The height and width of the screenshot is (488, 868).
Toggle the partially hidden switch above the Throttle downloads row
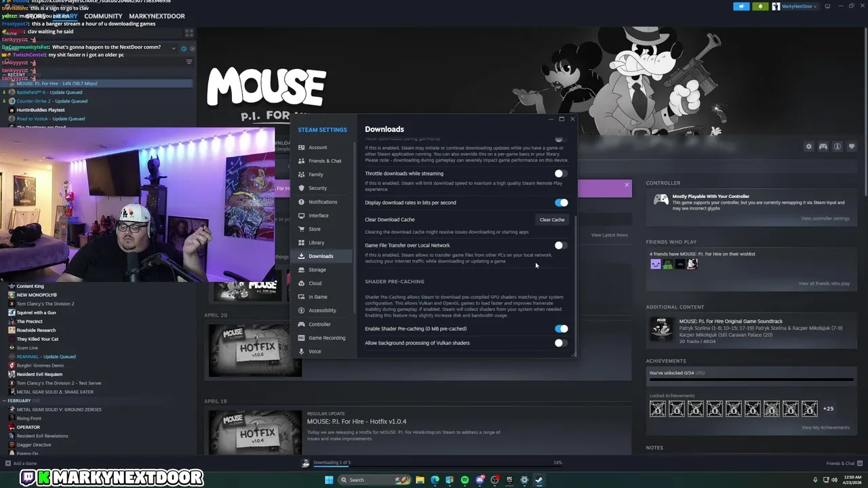560,139
